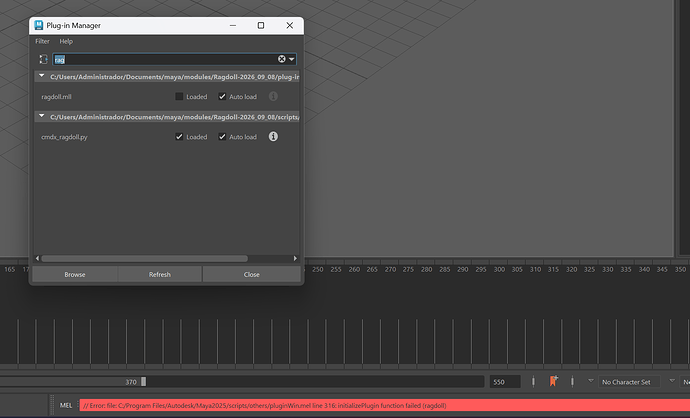Click the grip handle left of the bookmark icon

(533, 381)
